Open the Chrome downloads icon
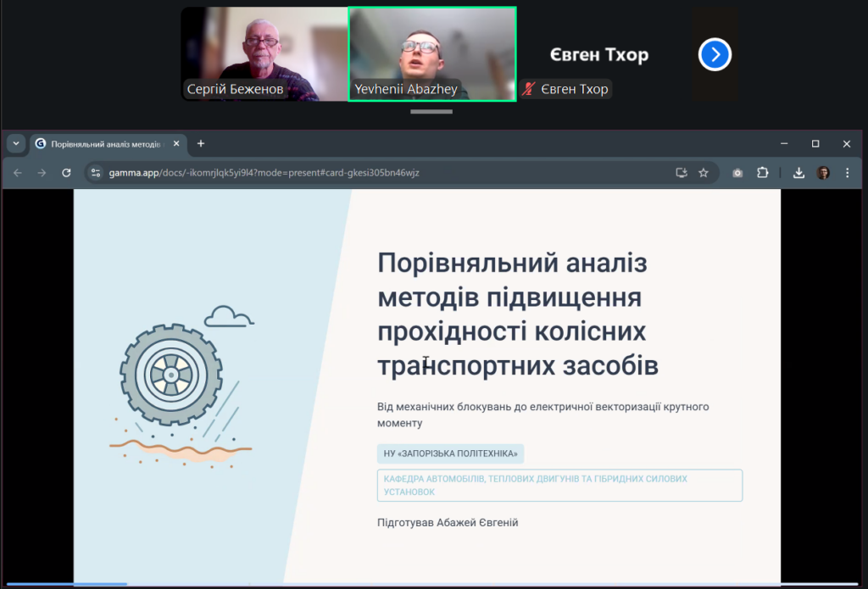Image resolution: width=868 pixels, height=589 pixels. pyautogui.click(x=798, y=173)
